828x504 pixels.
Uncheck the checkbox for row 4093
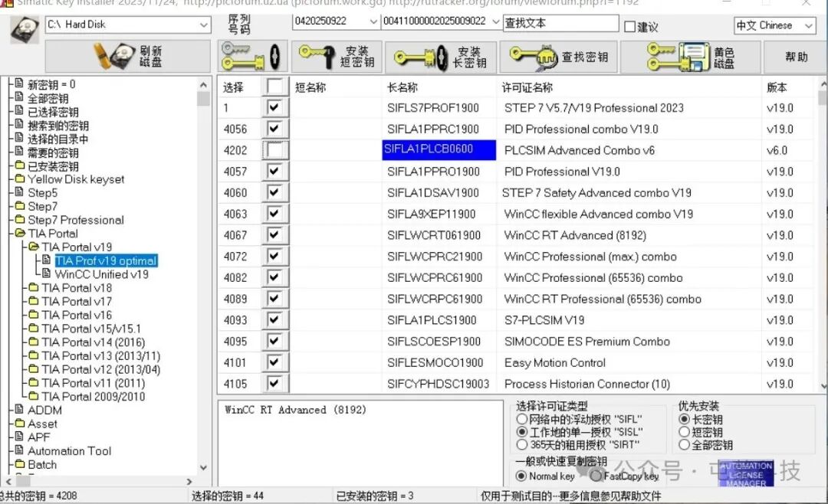274,319
